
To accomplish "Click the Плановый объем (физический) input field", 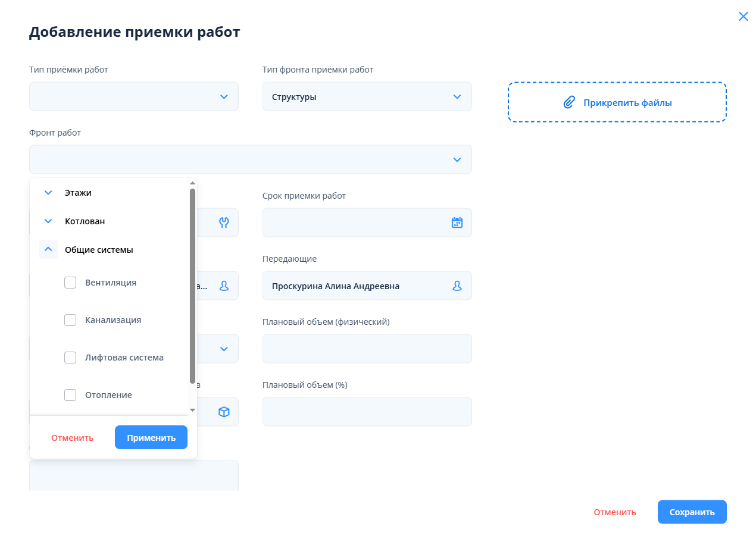I will click(x=367, y=349).
